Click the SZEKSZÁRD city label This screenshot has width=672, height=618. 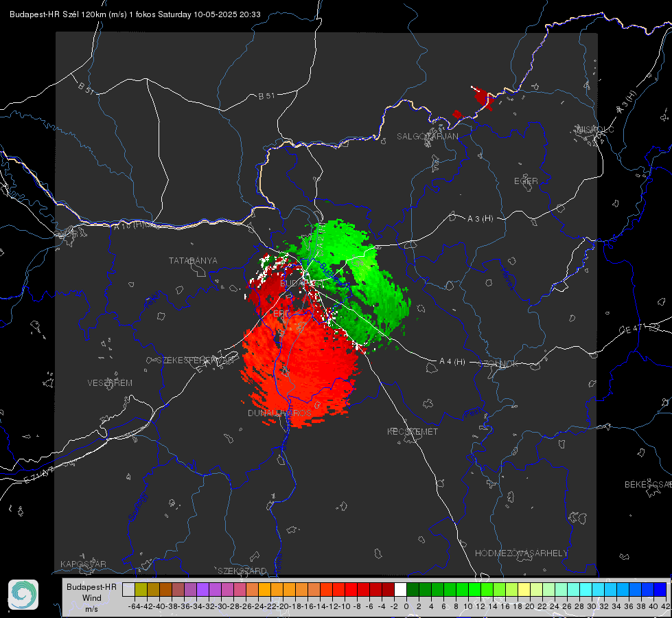click(242, 571)
